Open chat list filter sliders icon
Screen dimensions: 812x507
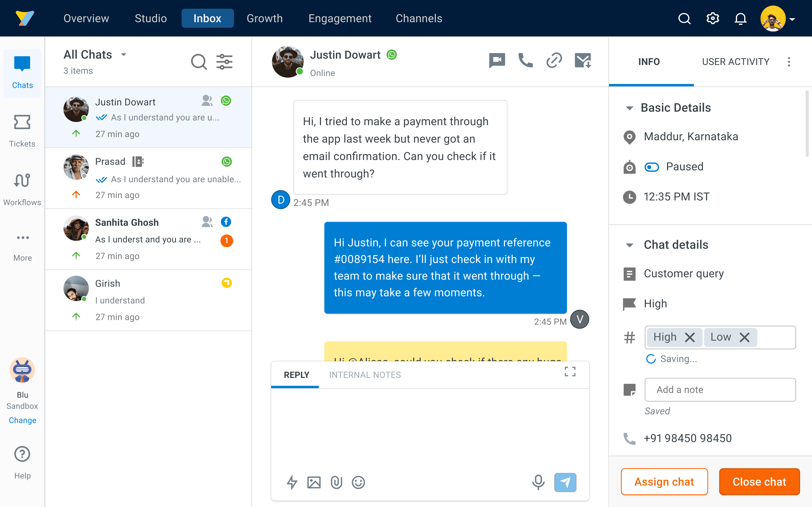pyautogui.click(x=224, y=62)
